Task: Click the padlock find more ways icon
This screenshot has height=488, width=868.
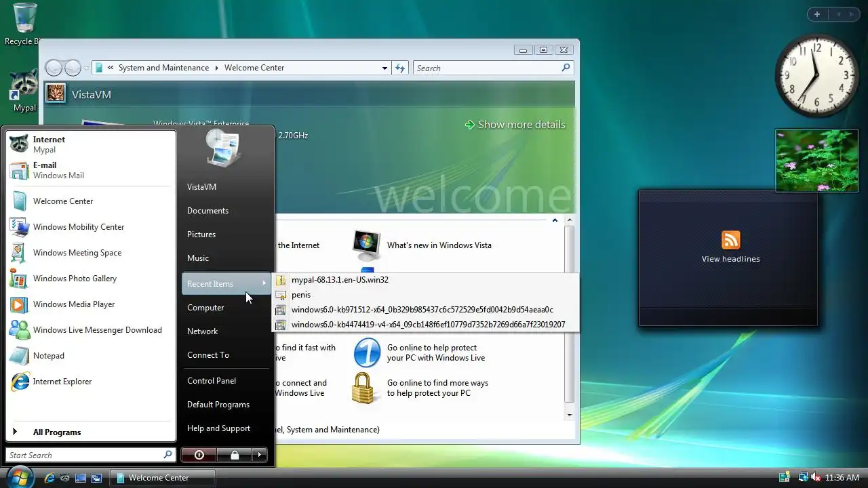Action: coord(363,388)
